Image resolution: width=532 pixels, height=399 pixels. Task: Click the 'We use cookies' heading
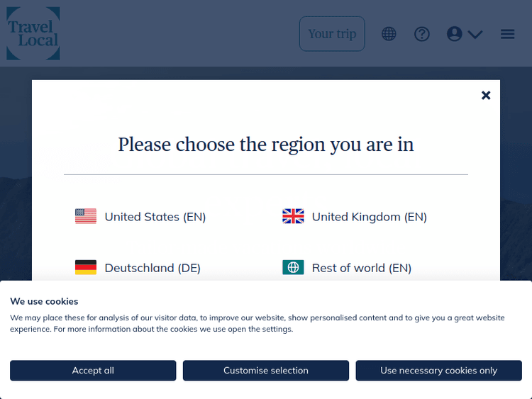click(x=44, y=301)
